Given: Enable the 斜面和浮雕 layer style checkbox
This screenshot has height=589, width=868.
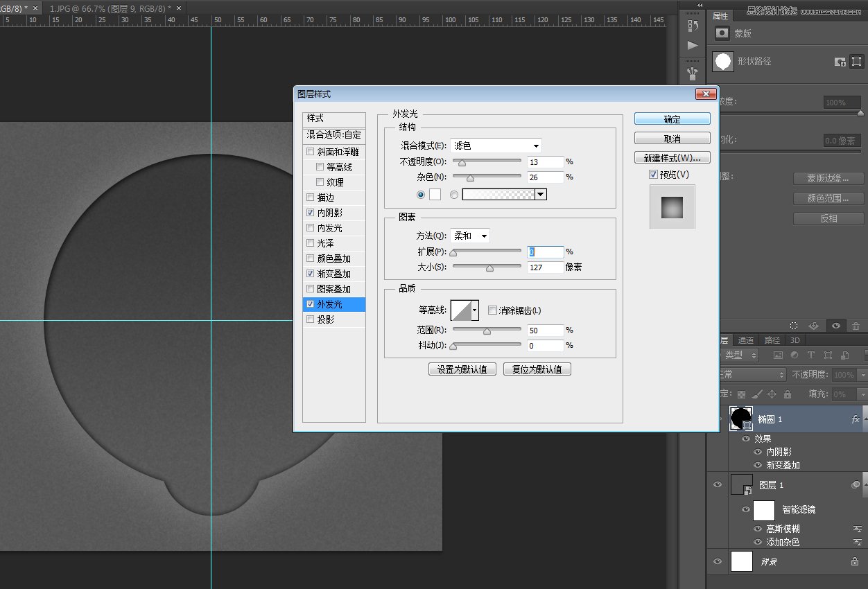Looking at the screenshot, I should click(310, 151).
